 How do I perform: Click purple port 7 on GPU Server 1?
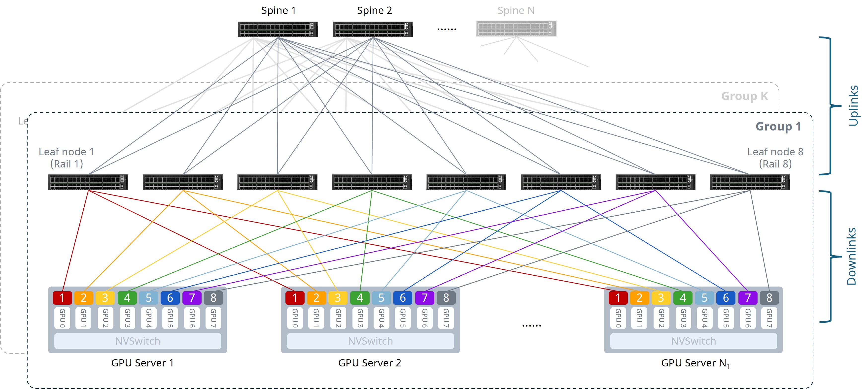click(192, 298)
